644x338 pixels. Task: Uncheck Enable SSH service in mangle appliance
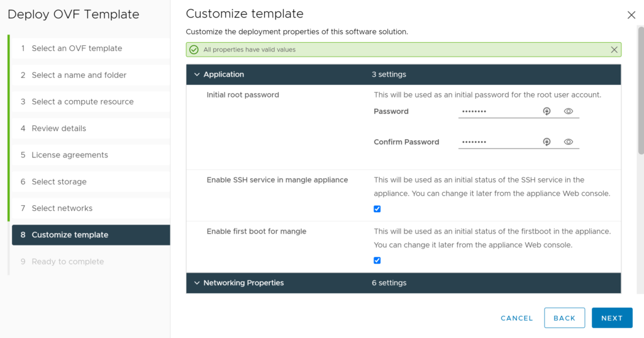point(377,209)
